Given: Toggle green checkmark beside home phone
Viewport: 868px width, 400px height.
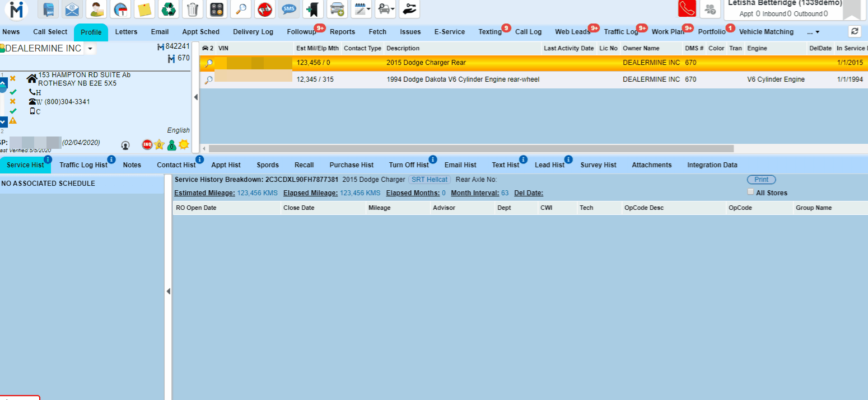Looking at the screenshot, I should click(13, 92).
